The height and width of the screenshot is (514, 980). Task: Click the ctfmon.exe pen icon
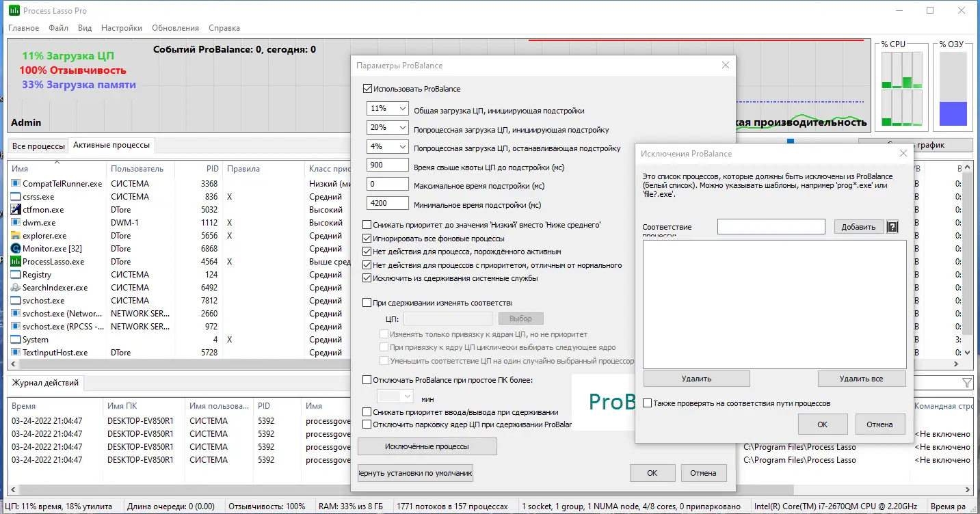(x=16, y=210)
